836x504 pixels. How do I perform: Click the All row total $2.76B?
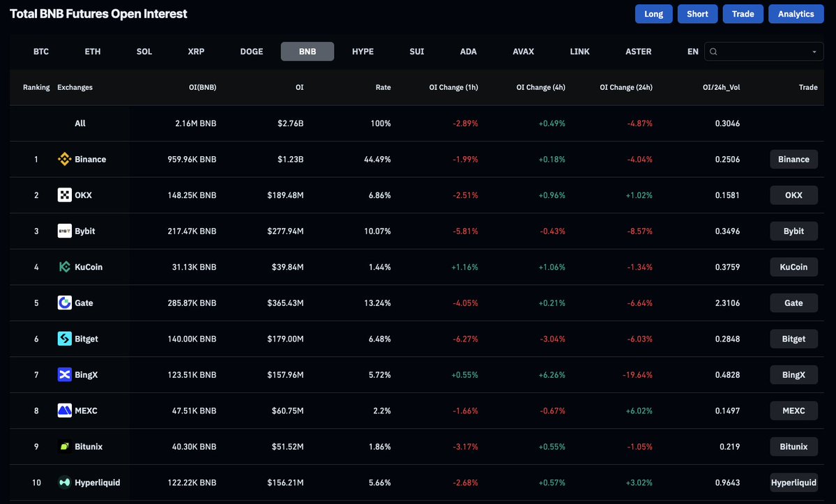pos(291,123)
